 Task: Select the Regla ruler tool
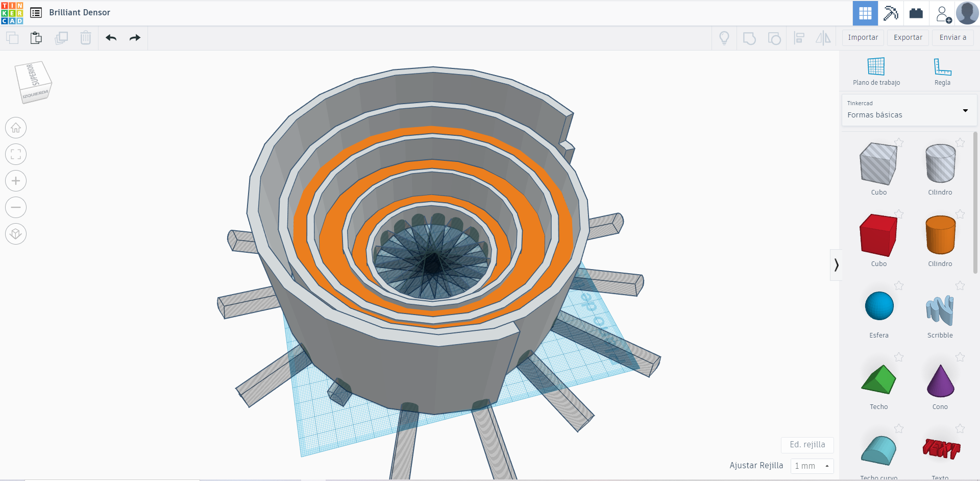click(x=942, y=71)
